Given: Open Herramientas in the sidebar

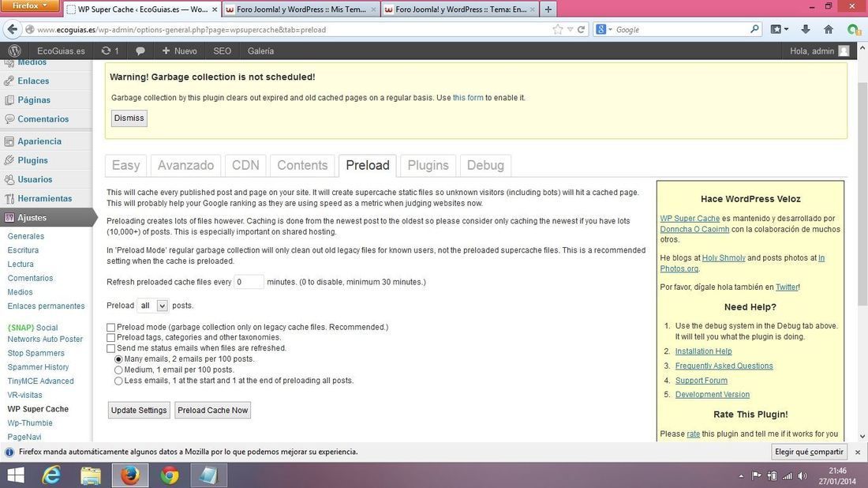Looking at the screenshot, I should tap(45, 198).
